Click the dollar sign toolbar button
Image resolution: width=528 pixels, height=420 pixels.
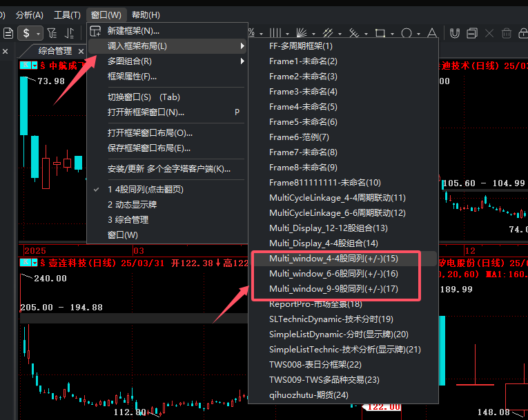point(26,33)
